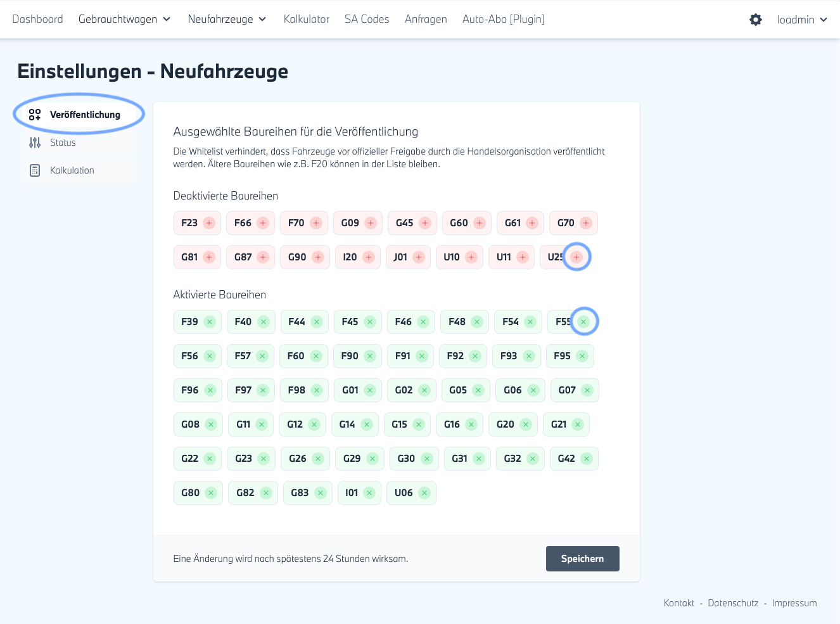The image size is (840, 624).
Task: Open Kalkulation settings in sidebar
Action: pos(72,170)
